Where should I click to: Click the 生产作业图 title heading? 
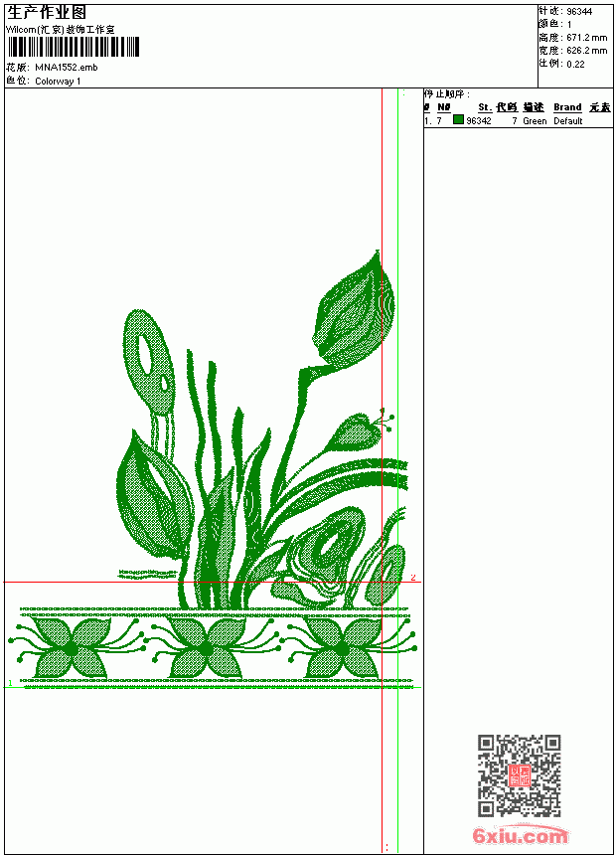coord(47,13)
